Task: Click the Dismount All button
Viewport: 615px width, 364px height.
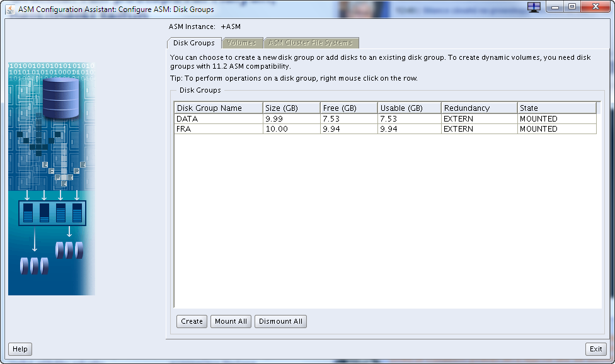Action: [x=280, y=321]
